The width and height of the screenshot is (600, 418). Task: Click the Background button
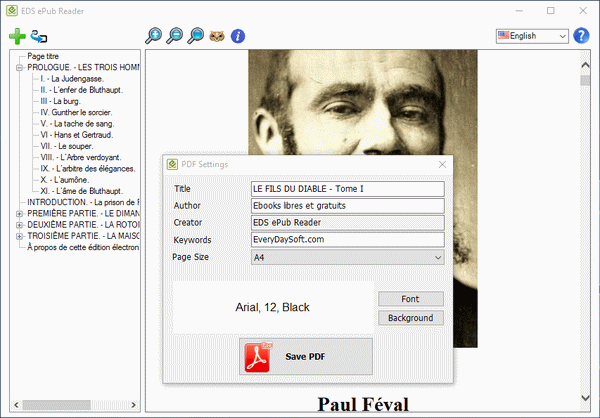(x=411, y=318)
